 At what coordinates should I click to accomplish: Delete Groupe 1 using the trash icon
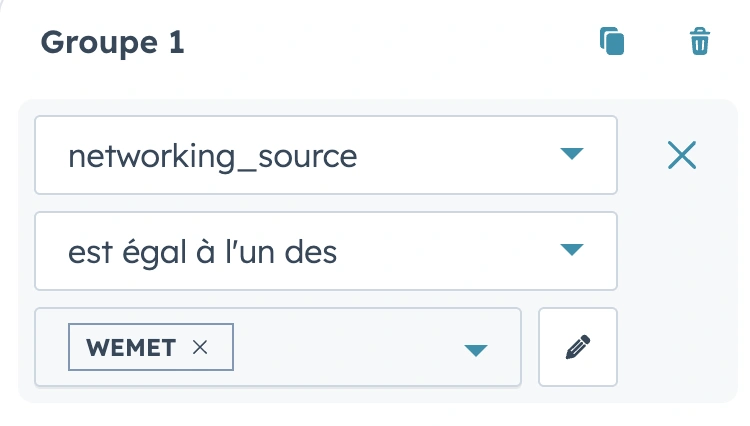699,42
